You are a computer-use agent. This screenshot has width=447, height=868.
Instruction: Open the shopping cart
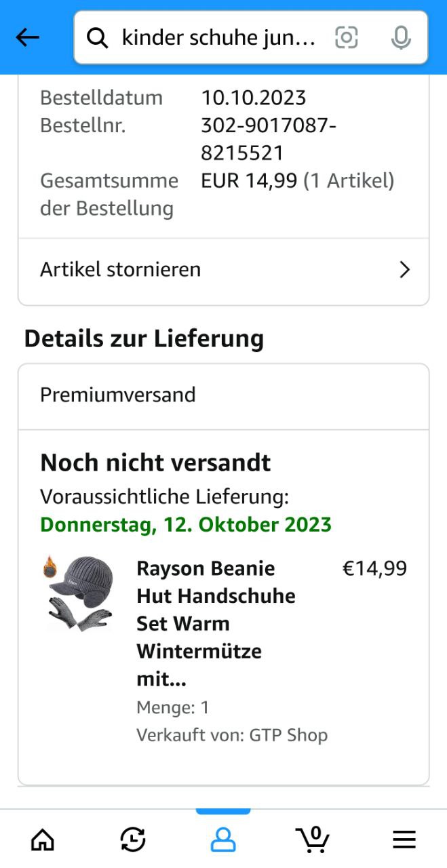pos(313,840)
